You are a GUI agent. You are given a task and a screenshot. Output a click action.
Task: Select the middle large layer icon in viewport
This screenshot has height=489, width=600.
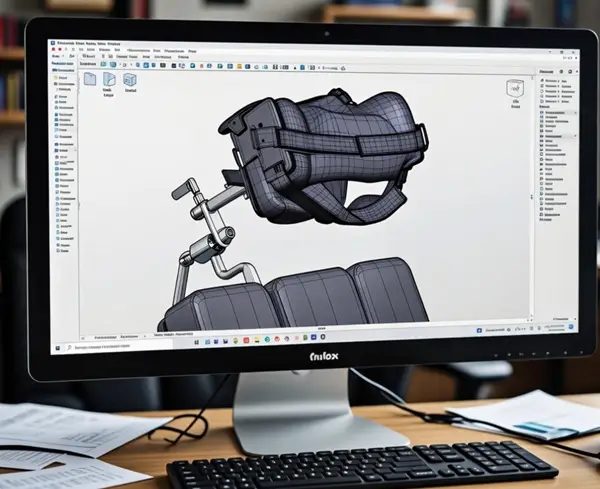pyautogui.click(x=109, y=80)
